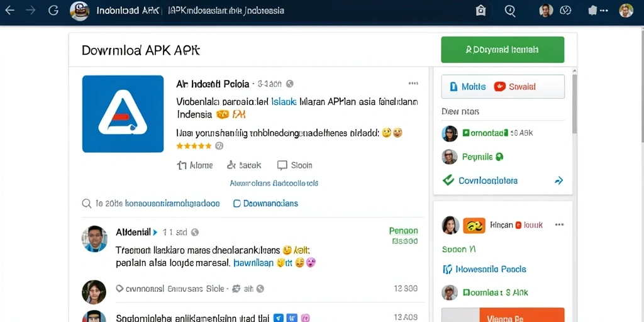This screenshot has height=322, width=644.
Task: Click the green 'Spoen' text in sidebar
Action: [x=458, y=249]
